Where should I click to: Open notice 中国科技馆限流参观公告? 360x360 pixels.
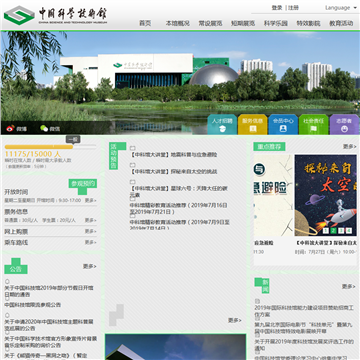tap(33, 305)
